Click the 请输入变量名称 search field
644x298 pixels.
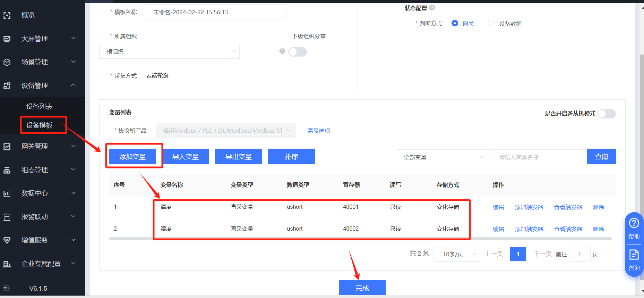tap(538, 157)
